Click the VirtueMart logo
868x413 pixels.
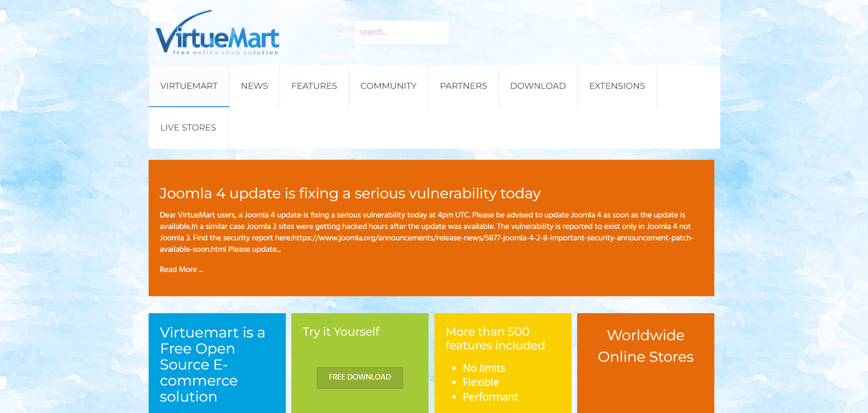[x=217, y=33]
